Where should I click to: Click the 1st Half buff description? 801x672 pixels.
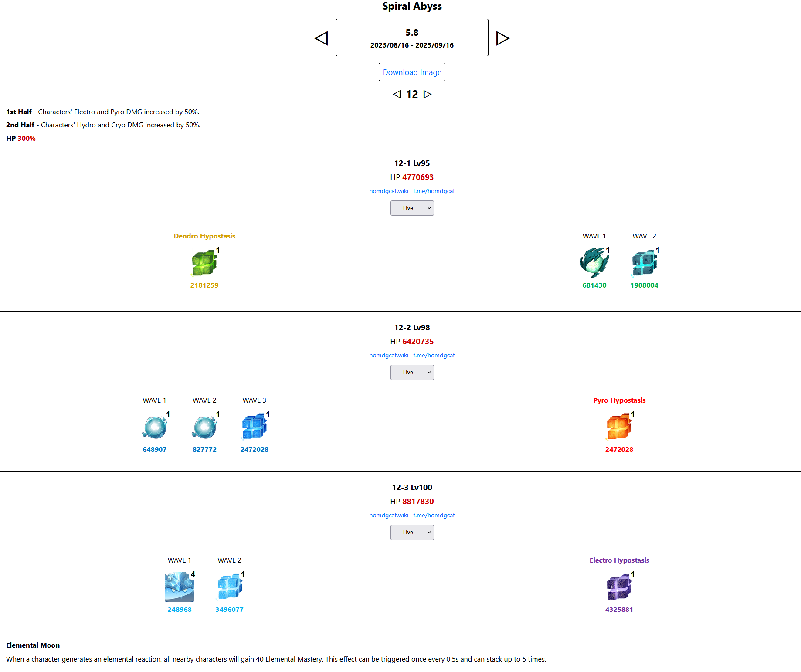click(x=103, y=112)
